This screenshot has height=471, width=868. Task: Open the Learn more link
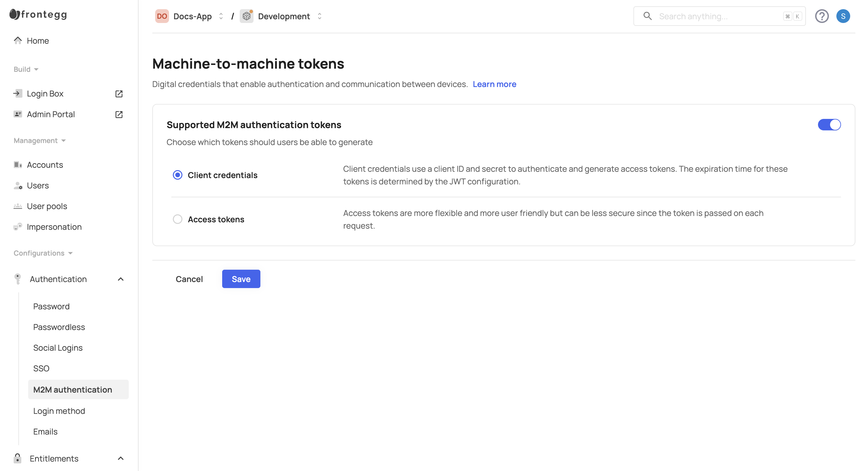(x=494, y=84)
